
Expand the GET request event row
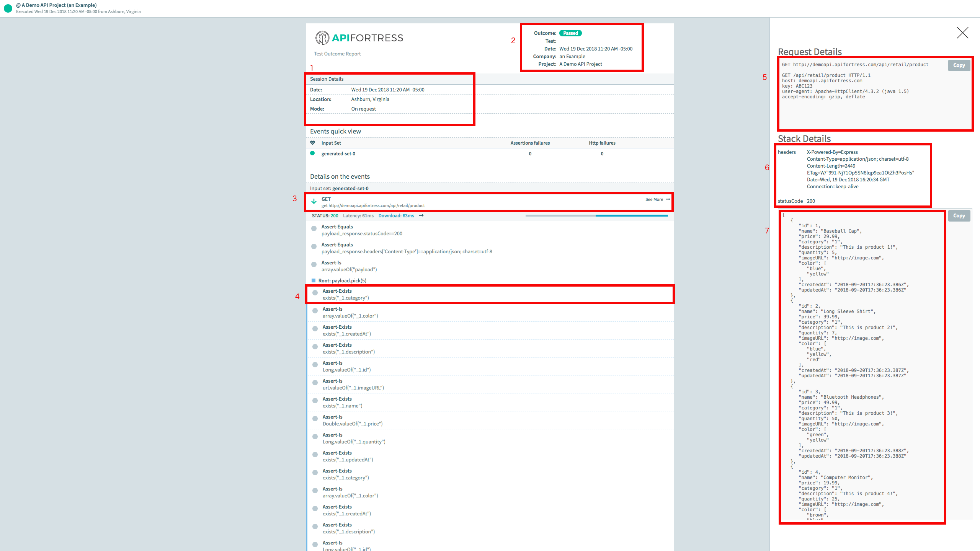click(x=421, y=202)
